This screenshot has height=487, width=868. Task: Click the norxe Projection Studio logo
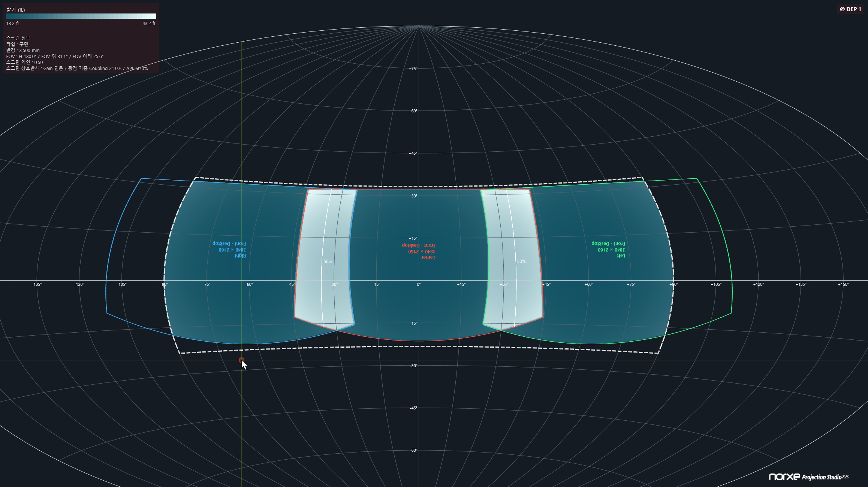(x=809, y=477)
